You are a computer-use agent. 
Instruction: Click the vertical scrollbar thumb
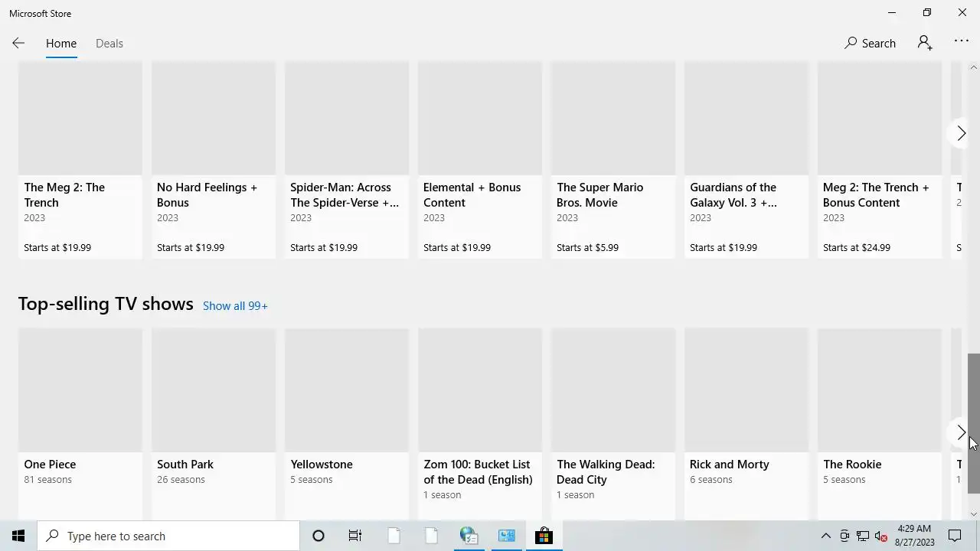click(x=974, y=423)
